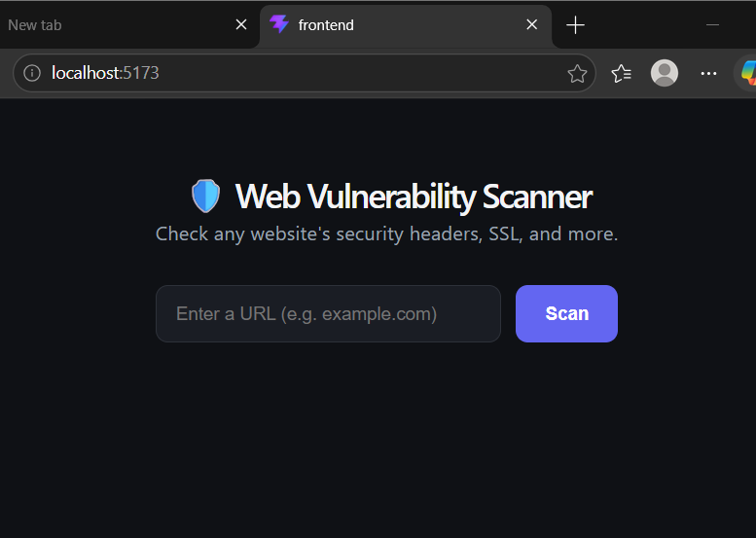756x538 pixels.
Task: Open the Settings and more ellipsis menu
Action: [708, 73]
